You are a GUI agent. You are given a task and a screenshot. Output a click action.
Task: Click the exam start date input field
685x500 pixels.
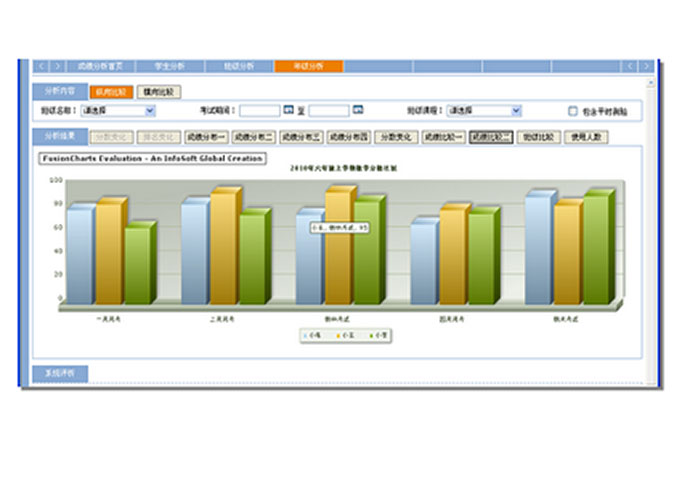coord(260,110)
